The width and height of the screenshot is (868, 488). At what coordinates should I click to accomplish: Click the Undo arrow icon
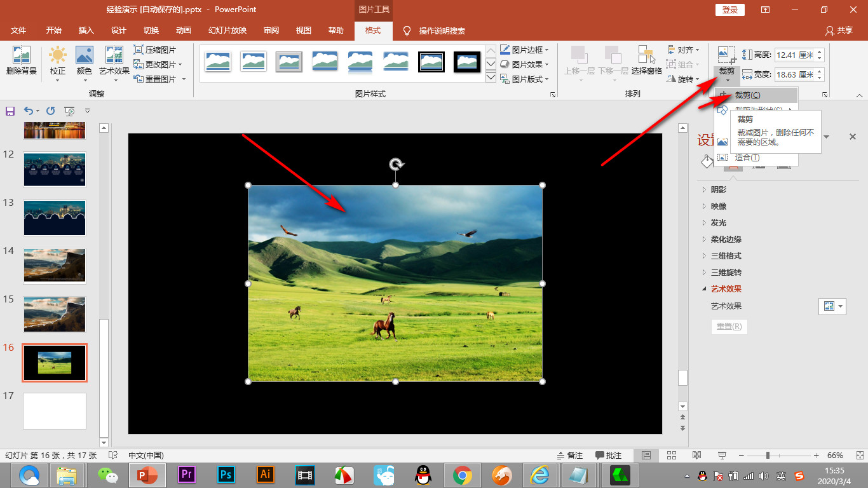28,111
